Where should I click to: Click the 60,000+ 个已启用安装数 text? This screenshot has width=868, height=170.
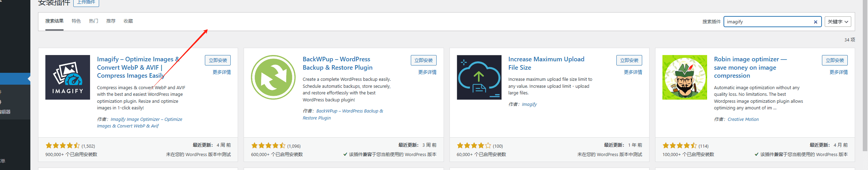click(x=481, y=154)
